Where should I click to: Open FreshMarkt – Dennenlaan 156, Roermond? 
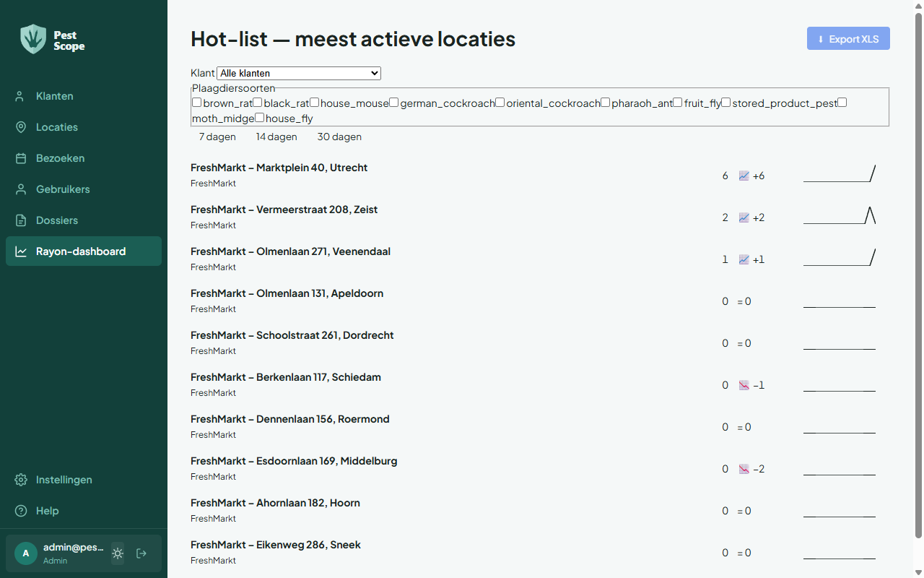[x=289, y=419]
